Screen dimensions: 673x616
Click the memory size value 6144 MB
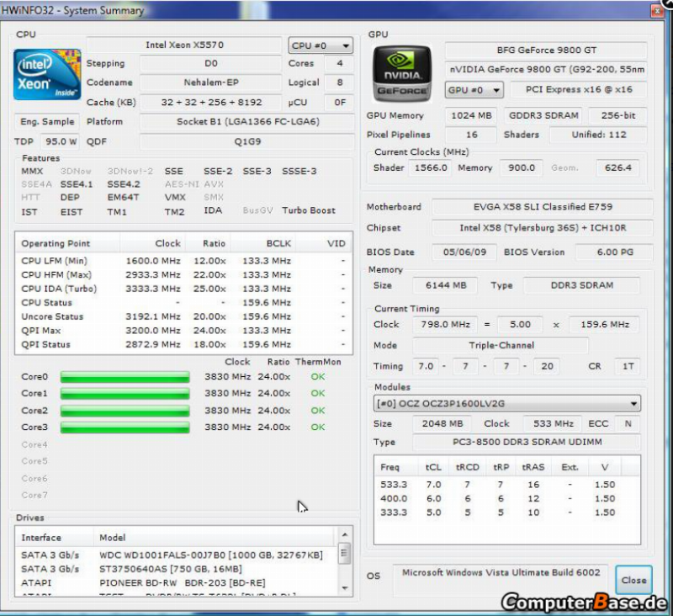[445, 285]
